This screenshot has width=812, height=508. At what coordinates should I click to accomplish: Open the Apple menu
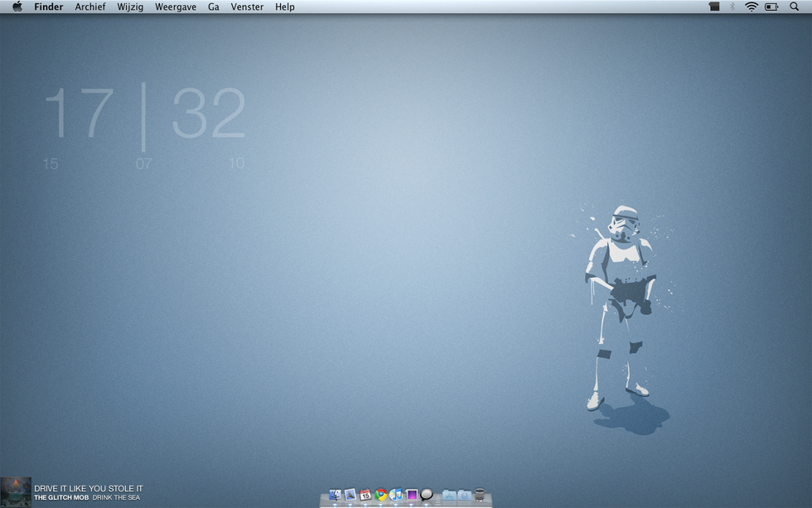17,7
